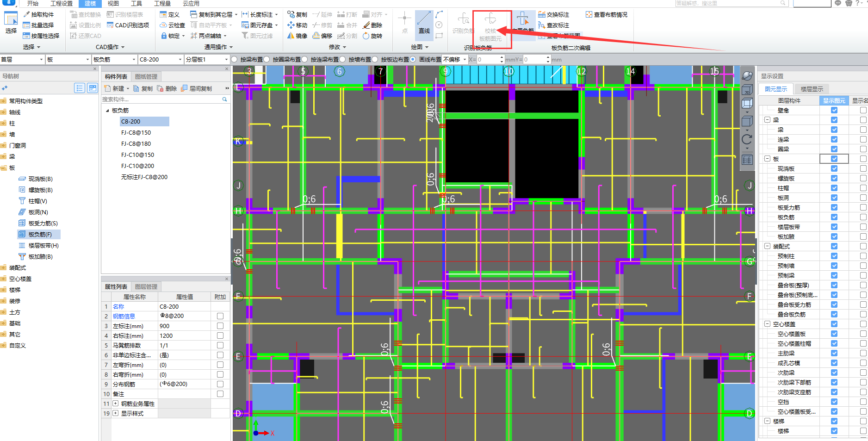868x441 pixels.
Task: Switch to the 工程设置 ribbon tab
Action: [61, 3]
